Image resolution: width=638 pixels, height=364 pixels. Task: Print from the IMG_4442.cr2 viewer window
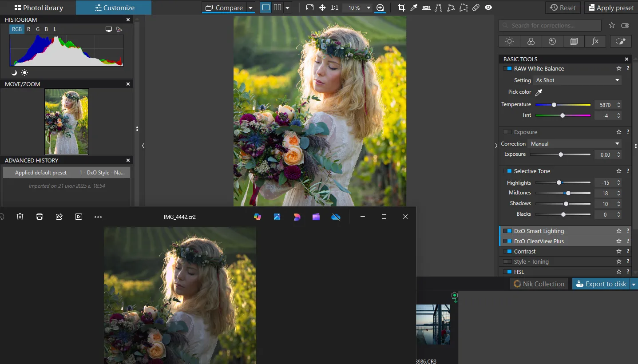[40, 217]
